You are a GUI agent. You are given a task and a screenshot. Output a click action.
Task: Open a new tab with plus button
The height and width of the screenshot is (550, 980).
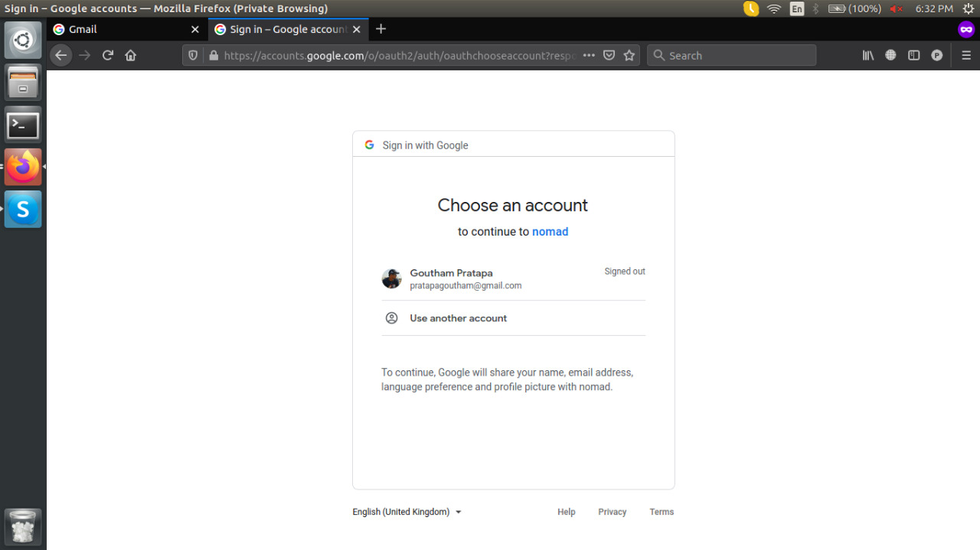(381, 29)
